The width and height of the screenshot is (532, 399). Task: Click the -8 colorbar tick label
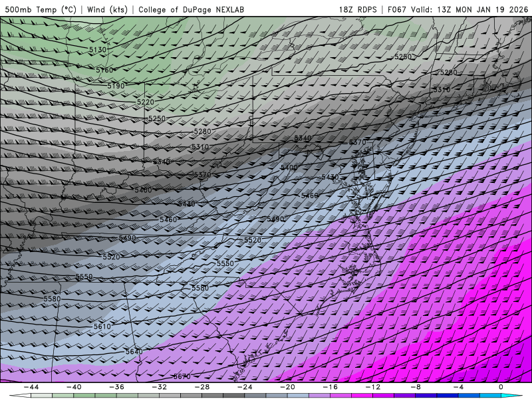pos(416,387)
